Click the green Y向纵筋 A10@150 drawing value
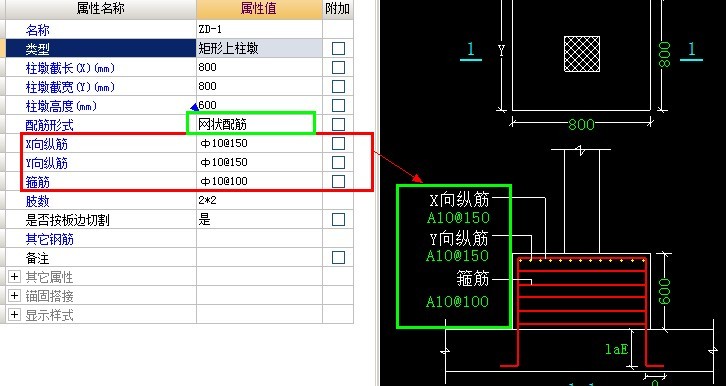726x386 pixels. tap(457, 255)
